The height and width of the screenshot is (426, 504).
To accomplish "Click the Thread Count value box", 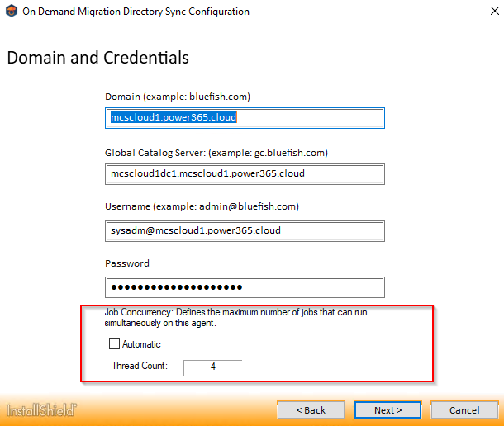I will click(213, 367).
